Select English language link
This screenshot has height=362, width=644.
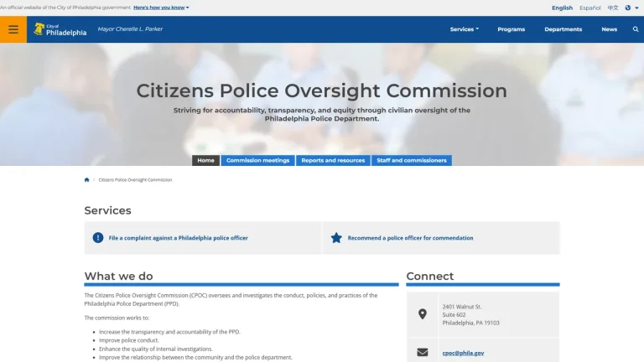(562, 8)
